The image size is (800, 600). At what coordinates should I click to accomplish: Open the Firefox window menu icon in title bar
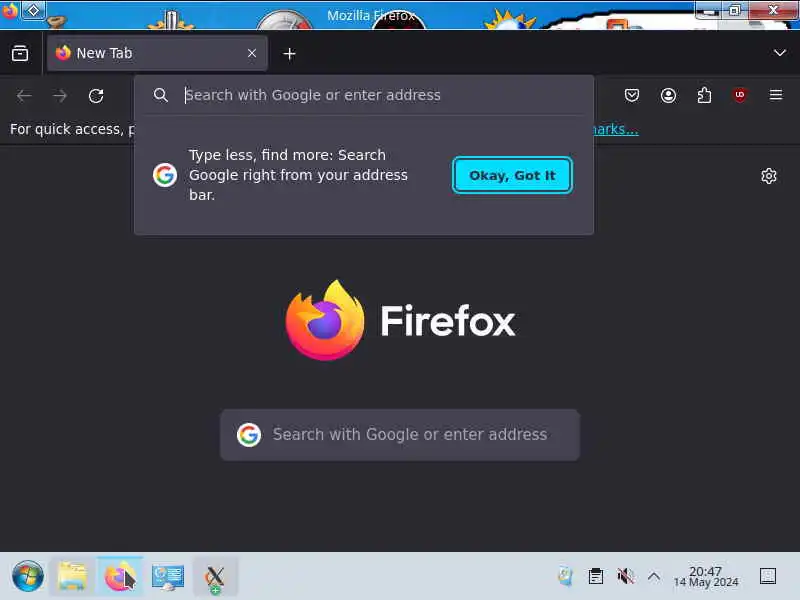click(10, 10)
